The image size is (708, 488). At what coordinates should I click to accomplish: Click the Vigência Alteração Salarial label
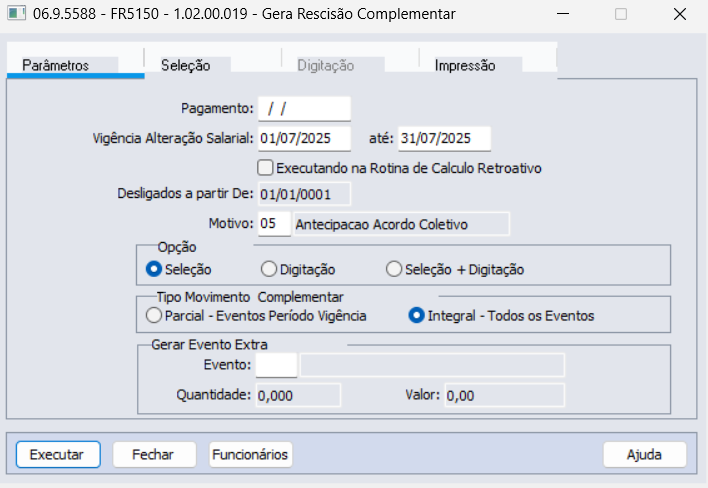(x=173, y=138)
